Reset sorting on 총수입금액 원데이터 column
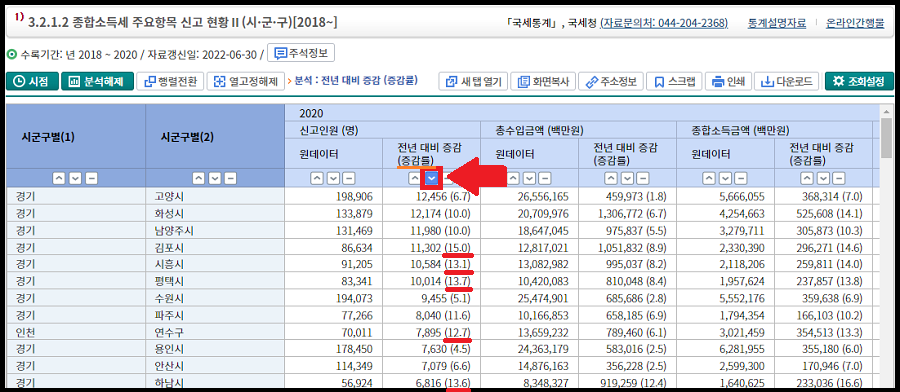This screenshot has width=900, height=392. pos(545,178)
